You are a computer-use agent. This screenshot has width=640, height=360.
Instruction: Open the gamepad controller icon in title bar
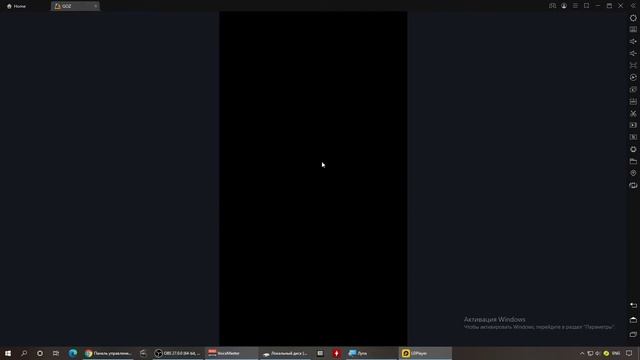[x=552, y=6]
